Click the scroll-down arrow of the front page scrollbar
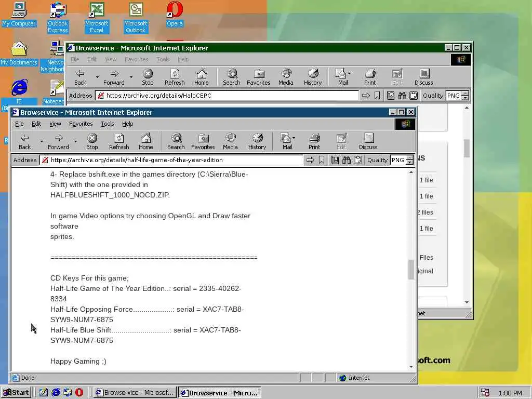Screen dimensions: 532x399 coord(411,367)
